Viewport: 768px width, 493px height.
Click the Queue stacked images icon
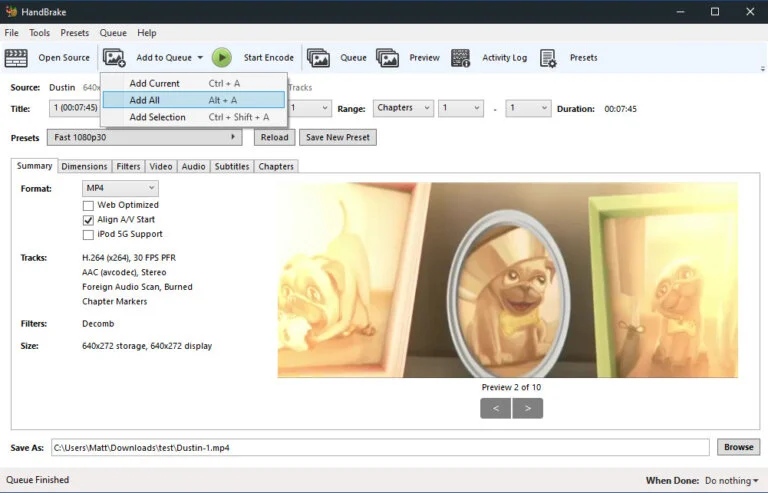[318, 58]
